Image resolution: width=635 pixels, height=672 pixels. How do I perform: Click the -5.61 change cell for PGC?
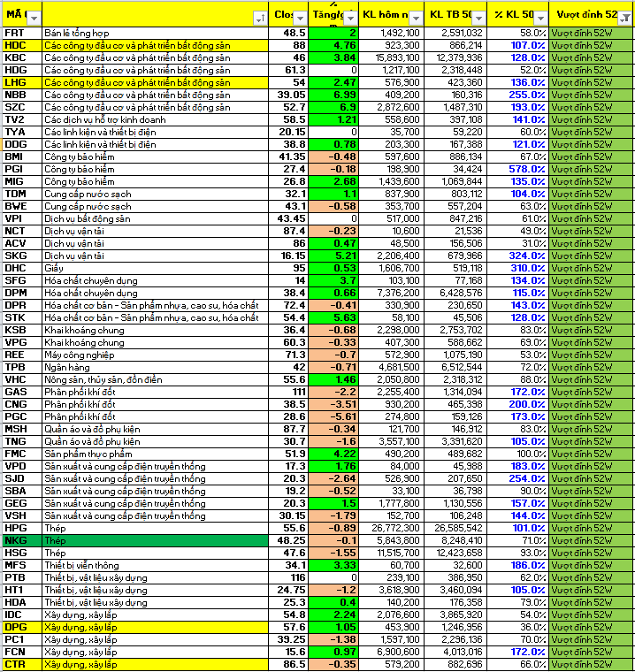pos(334,416)
